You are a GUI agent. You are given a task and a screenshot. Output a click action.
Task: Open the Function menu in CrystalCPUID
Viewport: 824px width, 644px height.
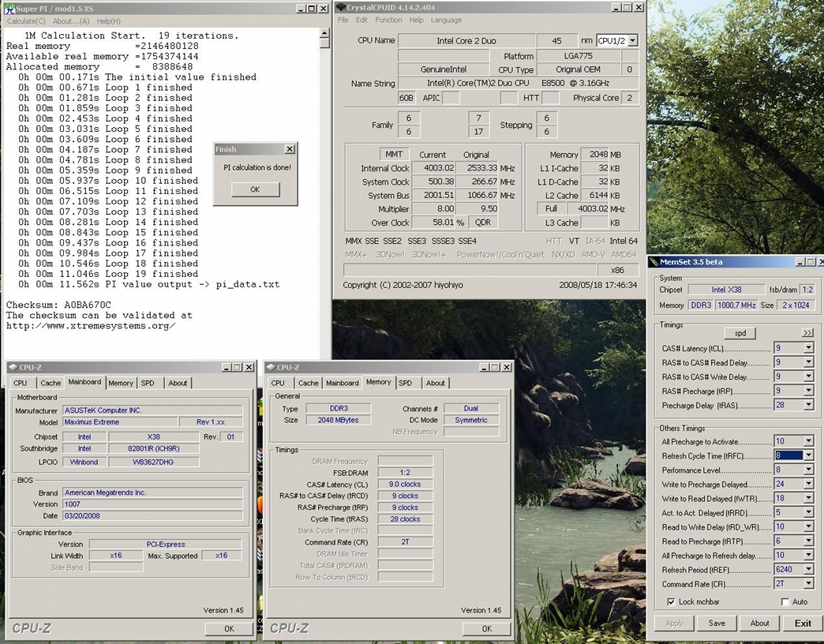point(388,20)
